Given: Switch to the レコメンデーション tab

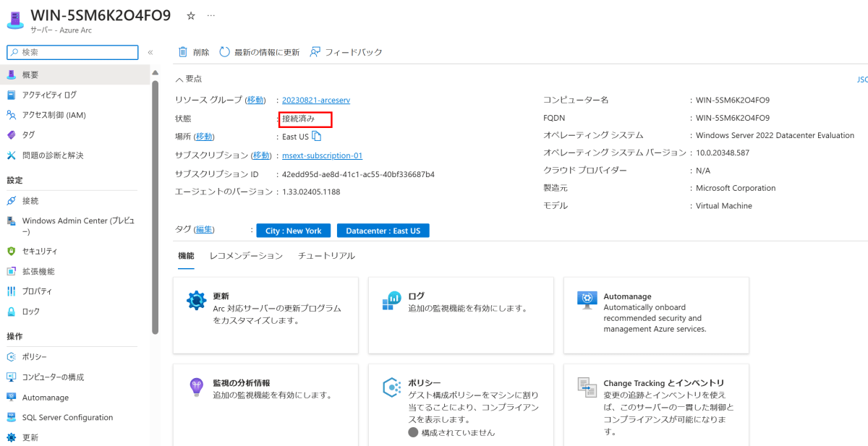Looking at the screenshot, I should tap(246, 256).
